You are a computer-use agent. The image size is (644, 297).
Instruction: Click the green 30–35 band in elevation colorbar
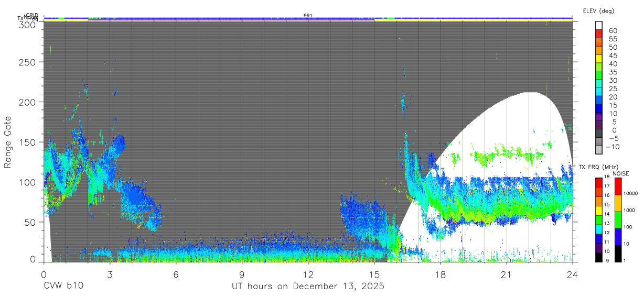tap(599, 75)
